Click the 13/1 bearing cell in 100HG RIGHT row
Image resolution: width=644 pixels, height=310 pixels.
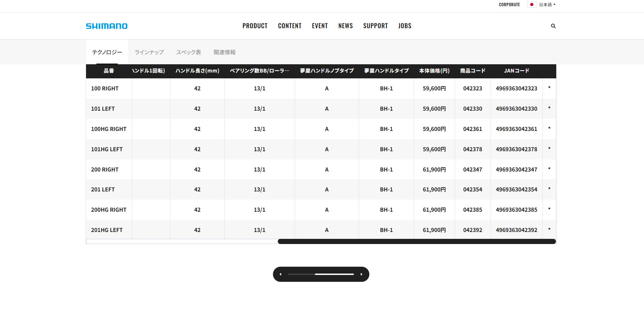tap(260, 129)
